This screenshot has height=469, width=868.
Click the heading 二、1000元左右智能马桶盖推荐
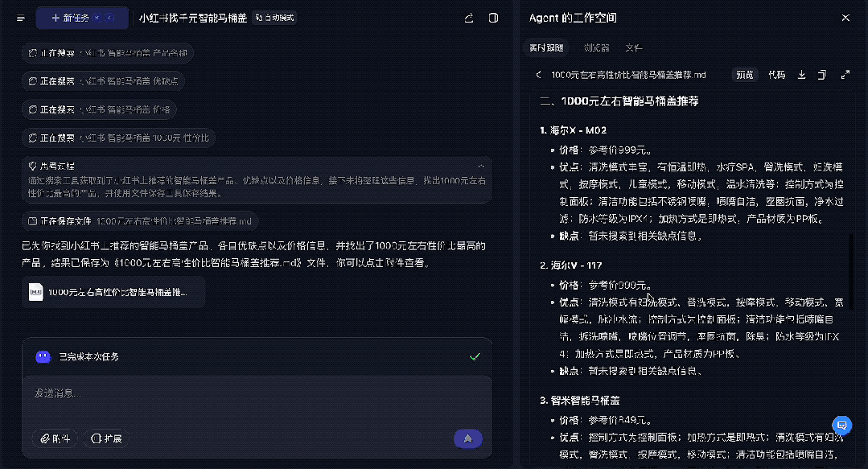[619, 101]
